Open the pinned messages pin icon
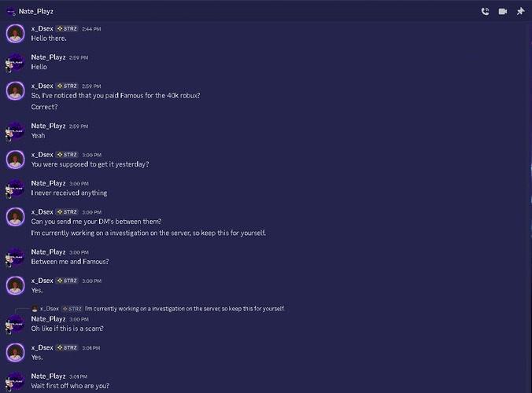 [x=520, y=11]
